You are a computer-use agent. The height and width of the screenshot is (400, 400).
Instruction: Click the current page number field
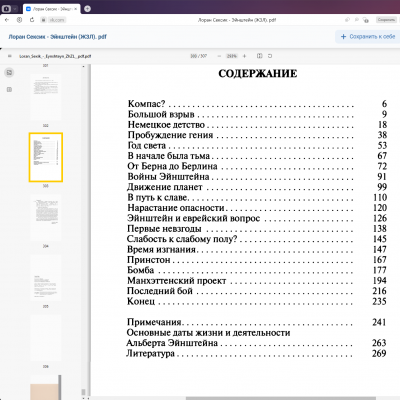click(194, 56)
